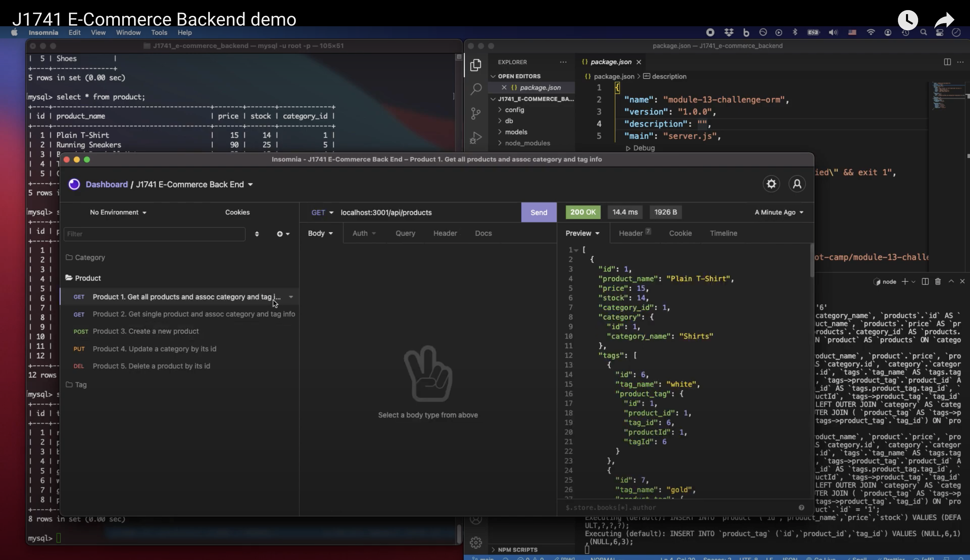Open VS Code Run and Debug icon
The image size is (970, 560).
pyautogui.click(x=476, y=138)
